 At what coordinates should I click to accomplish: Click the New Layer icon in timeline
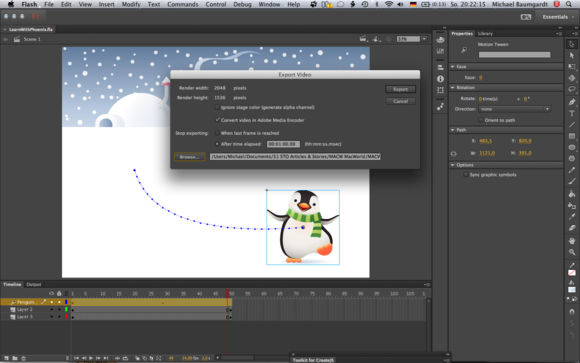click(6, 358)
